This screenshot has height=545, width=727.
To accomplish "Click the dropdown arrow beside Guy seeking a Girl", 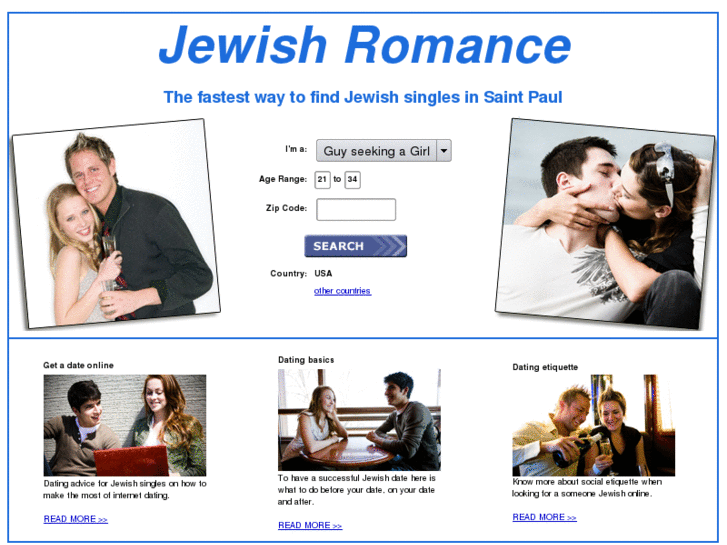I will 444,151.
